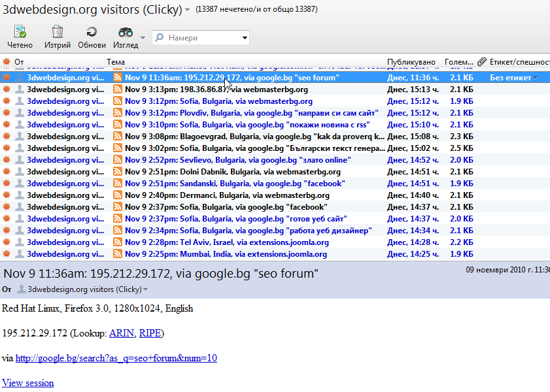Expand the feed title dropdown arrow
Viewport: 550px width, 392px height.
click(x=187, y=10)
